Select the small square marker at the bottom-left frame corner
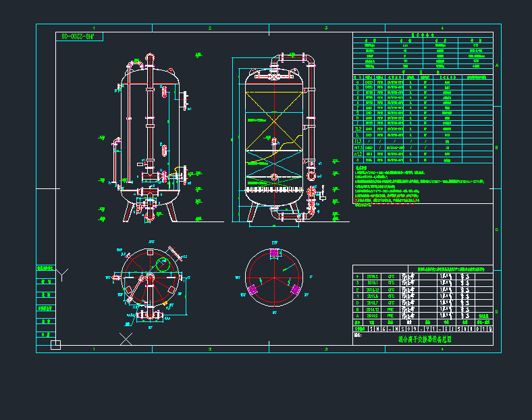 [56, 345]
